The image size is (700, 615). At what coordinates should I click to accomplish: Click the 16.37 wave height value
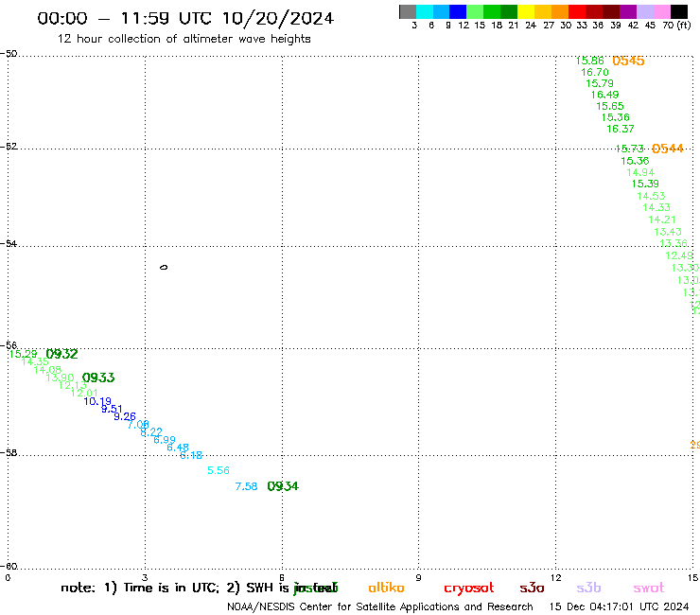point(621,129)
